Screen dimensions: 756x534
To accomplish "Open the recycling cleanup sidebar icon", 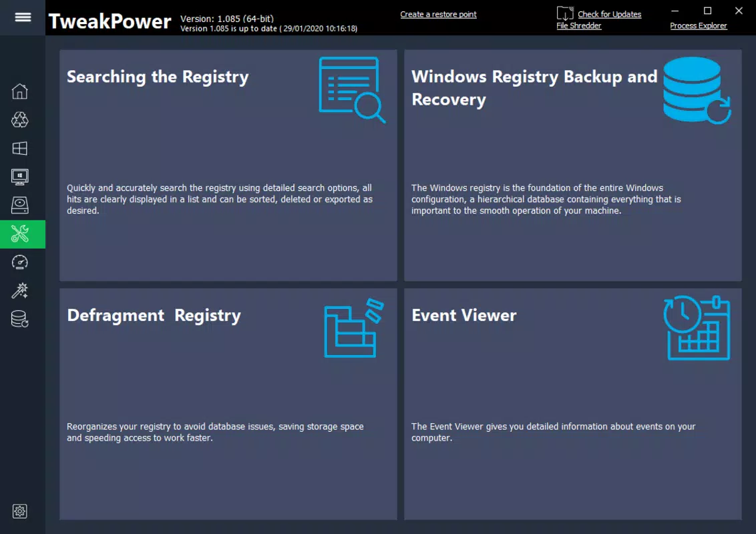I will pyautogui.click(x=20, y=119).
